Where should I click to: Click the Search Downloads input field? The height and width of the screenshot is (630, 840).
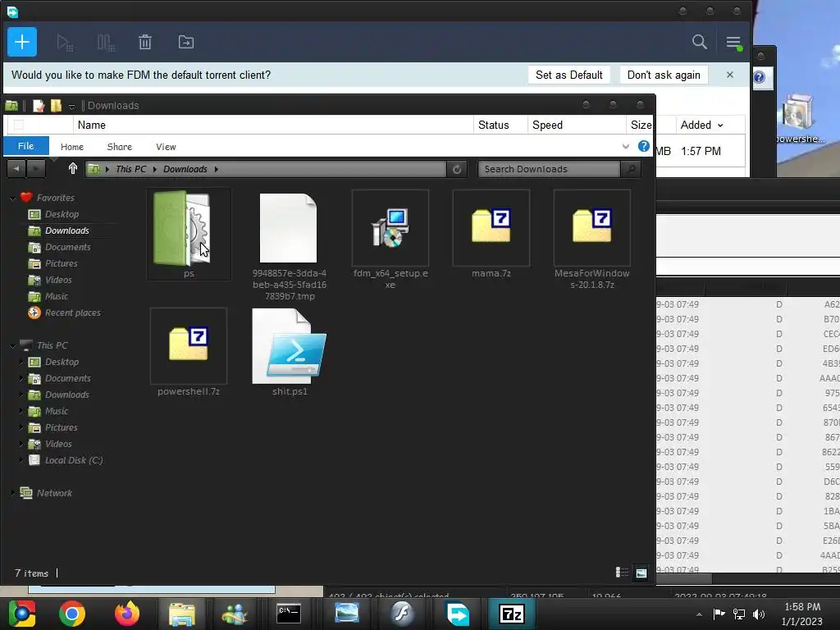pos(549,169)
